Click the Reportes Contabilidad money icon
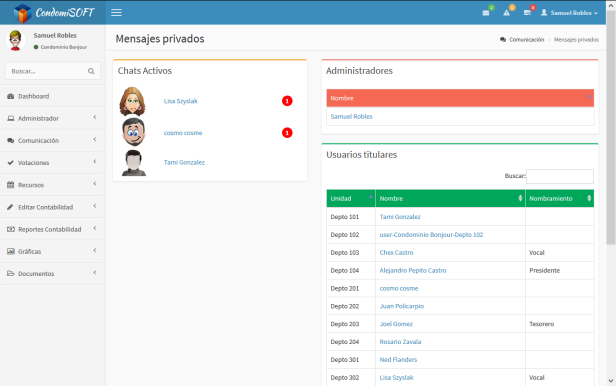This screenshot has height=386, width=616. click(11, 229)
